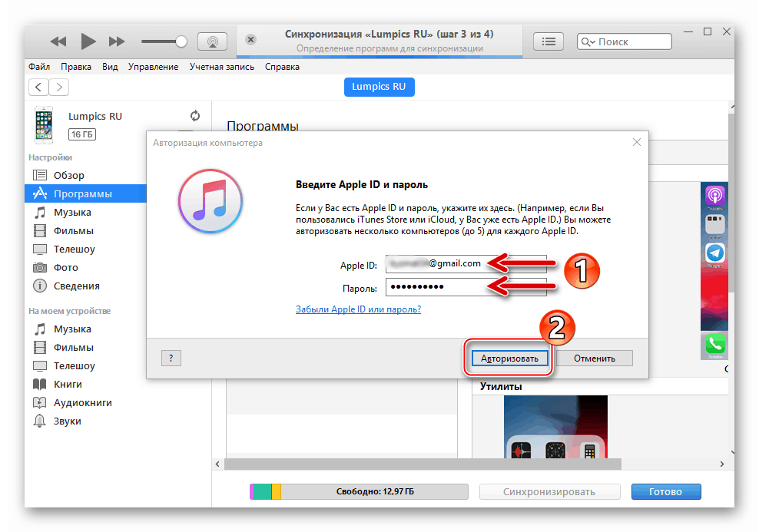Open the Файл menu
This screenshot has width=759, height=532.
(x=39, y=67)
